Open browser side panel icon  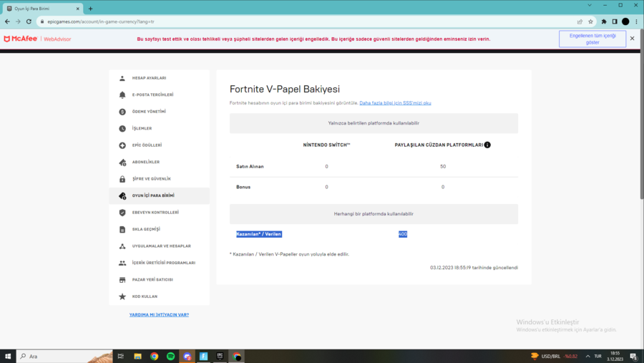click(615, 21)
